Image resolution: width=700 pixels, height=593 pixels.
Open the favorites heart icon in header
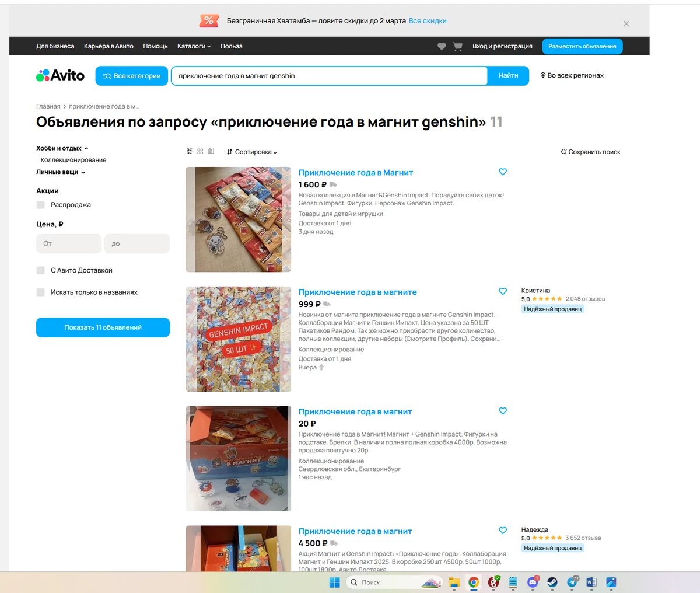(x=442, y=46)
